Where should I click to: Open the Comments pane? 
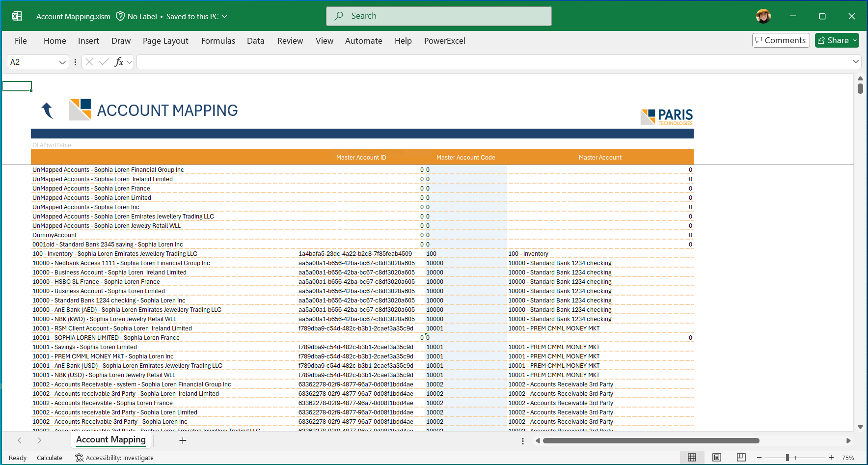click(x=780, y=40)
